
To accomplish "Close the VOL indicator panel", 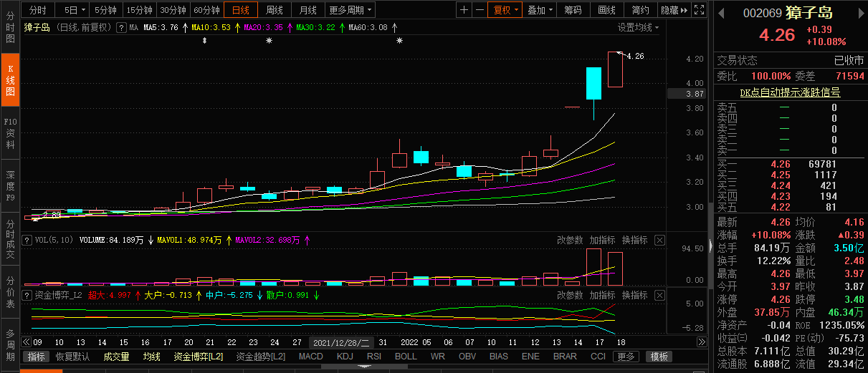I will (x=659, y=240).
